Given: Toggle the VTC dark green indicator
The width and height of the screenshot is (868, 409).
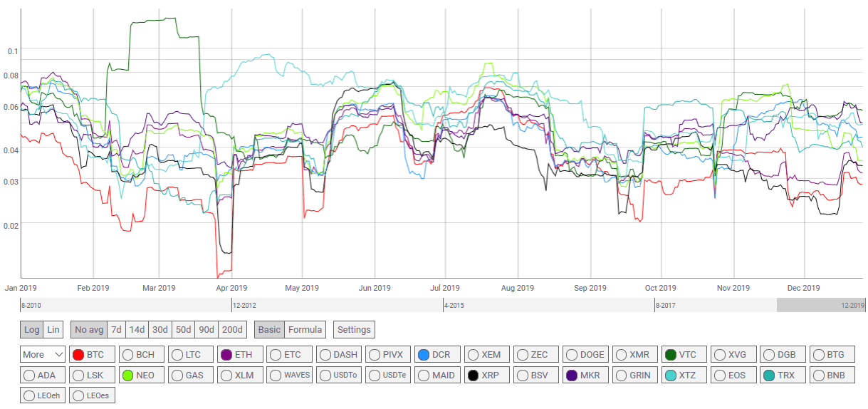Looking at the screenshot, I should (x=671, y=354).
